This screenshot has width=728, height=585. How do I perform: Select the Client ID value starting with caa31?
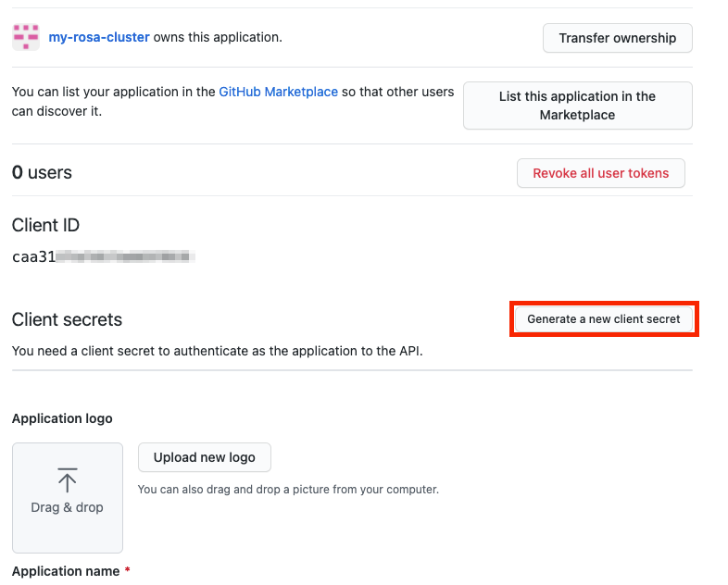100,256
